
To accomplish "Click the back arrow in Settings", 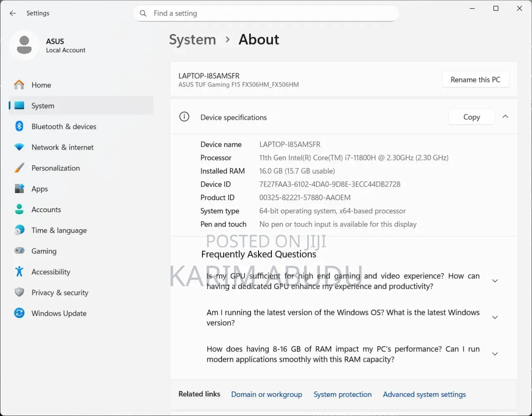I will pos(13,13).
